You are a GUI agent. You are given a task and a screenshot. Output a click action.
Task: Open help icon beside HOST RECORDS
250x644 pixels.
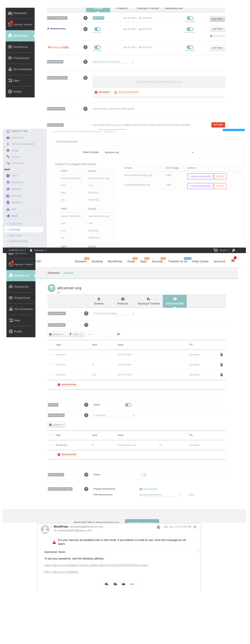point(86,325)
